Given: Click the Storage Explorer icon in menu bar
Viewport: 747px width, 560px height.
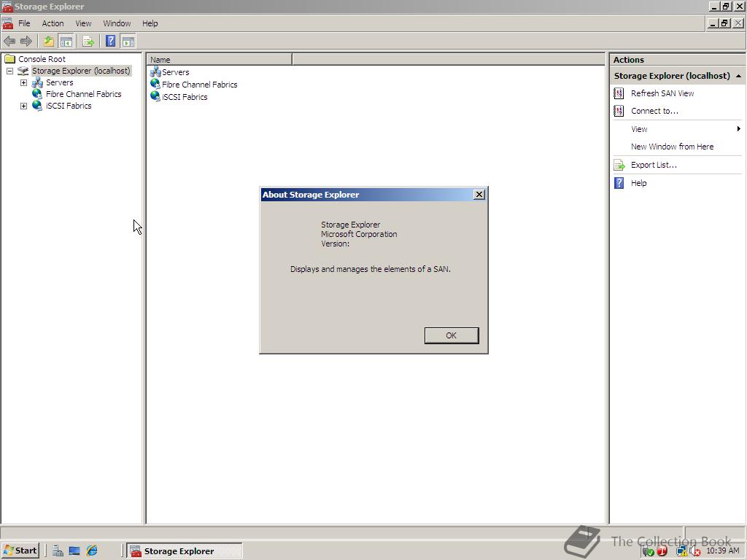Looking at the screenshot, I should [7, 23].
